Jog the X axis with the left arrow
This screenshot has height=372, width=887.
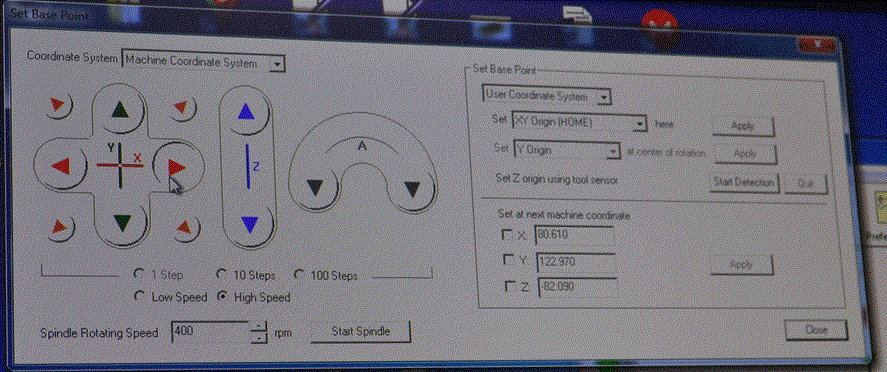[x=60, y=166]
